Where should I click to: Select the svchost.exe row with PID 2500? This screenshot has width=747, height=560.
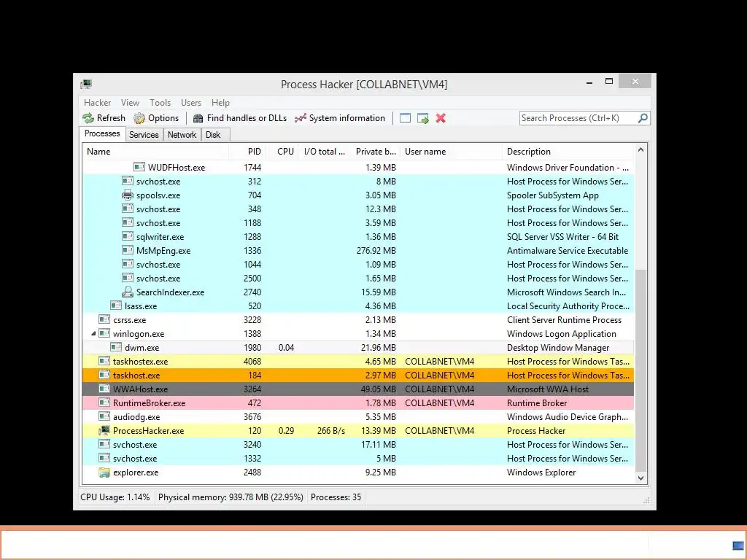tap(358, 278)
